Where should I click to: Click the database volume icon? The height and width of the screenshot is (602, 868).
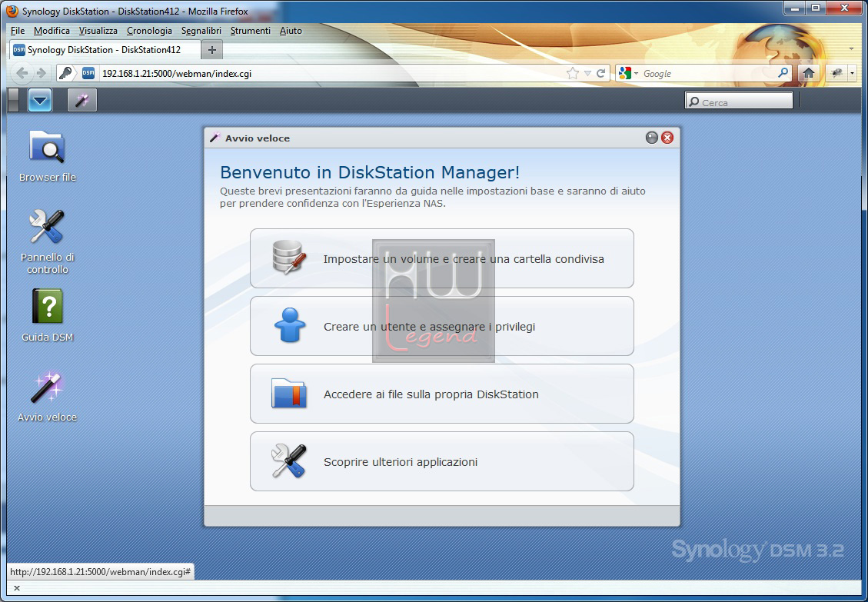289,258
